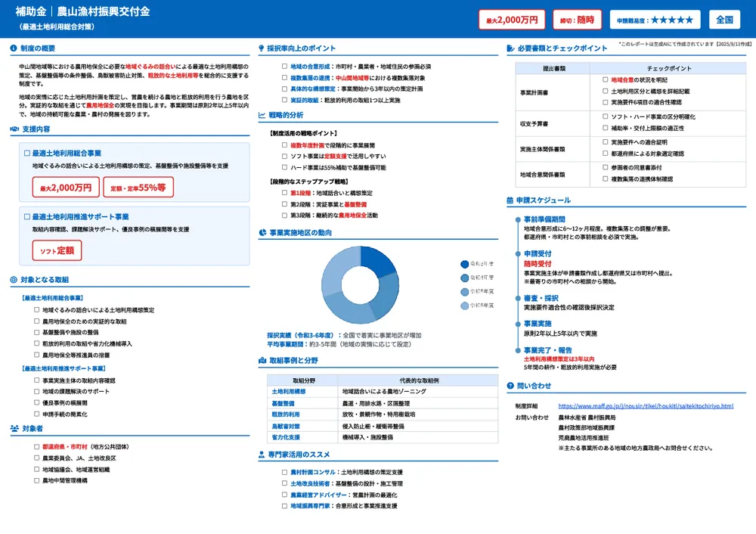Click the handshake icon next to 支援内容

pyautogui.click(x=14, y=129)
